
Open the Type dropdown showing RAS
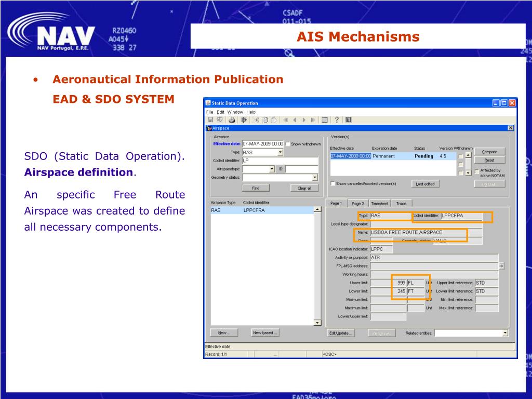[x=280, y=152]
